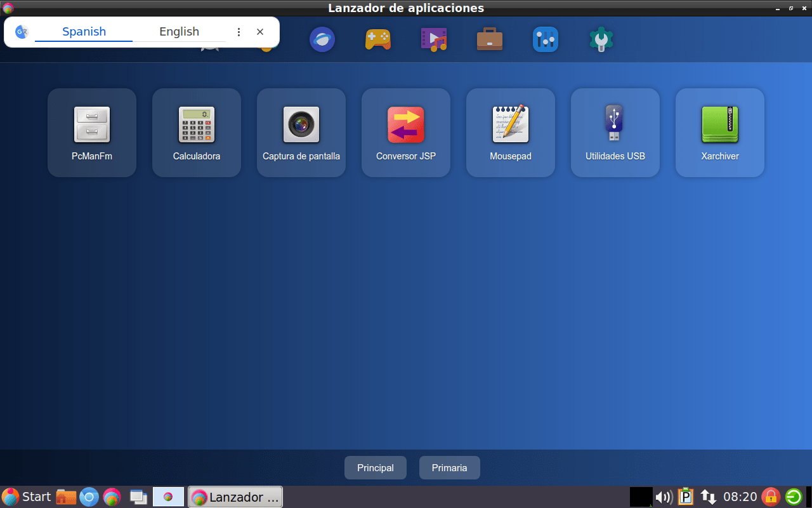Viewport: 812px width, 508px height.
Task: Mute system volume in the tray
Action: 663,497
